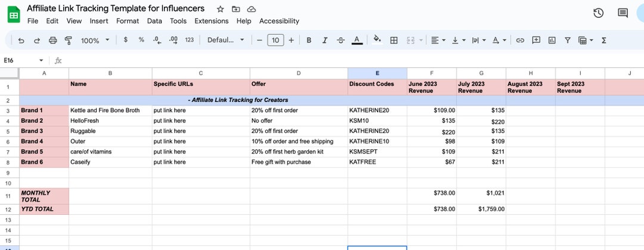The width and height of the screenshot is (644, 250).
Task: Move document with the folder icon
Action: click(236, 9)
